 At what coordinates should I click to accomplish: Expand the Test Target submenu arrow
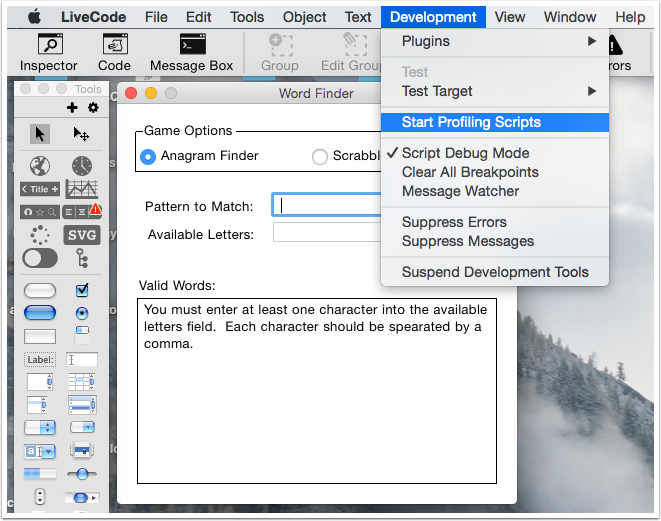pos(592,91)
